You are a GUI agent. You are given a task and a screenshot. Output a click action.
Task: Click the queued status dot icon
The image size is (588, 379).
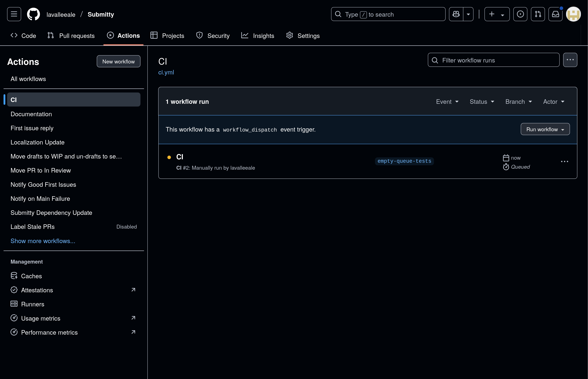pos(169,157)
